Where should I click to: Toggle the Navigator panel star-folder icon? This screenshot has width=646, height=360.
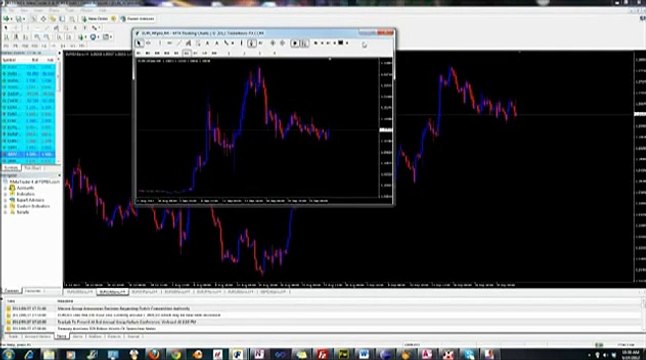click(53, 19)
